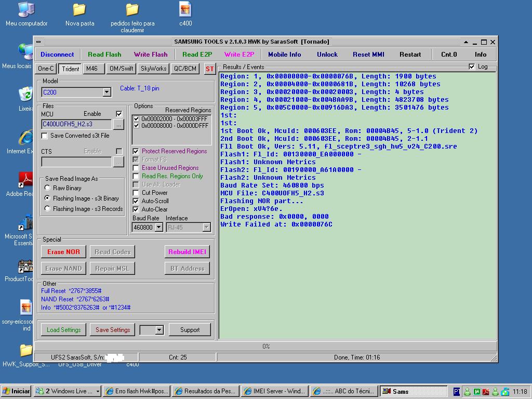This screenshot has width=532, height=399.
Task: Switch to the QC/BCM tab
Action: click(x=185, y=69)
